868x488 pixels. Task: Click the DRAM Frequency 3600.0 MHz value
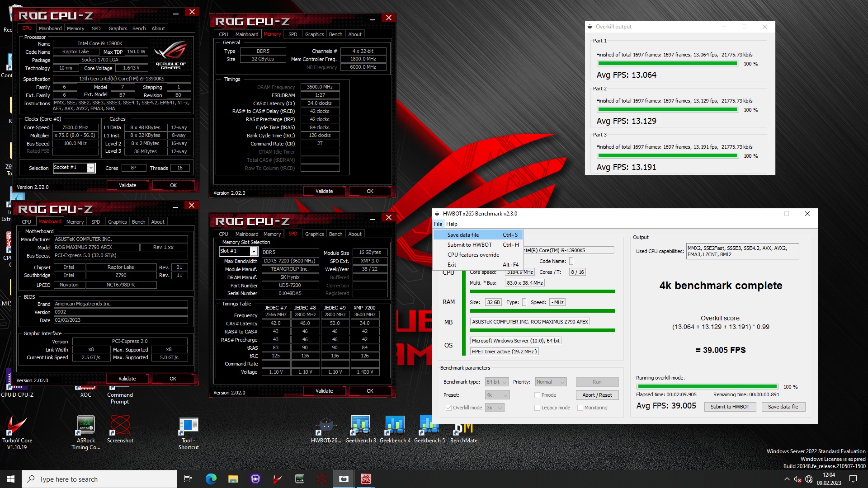click(320, 87)
